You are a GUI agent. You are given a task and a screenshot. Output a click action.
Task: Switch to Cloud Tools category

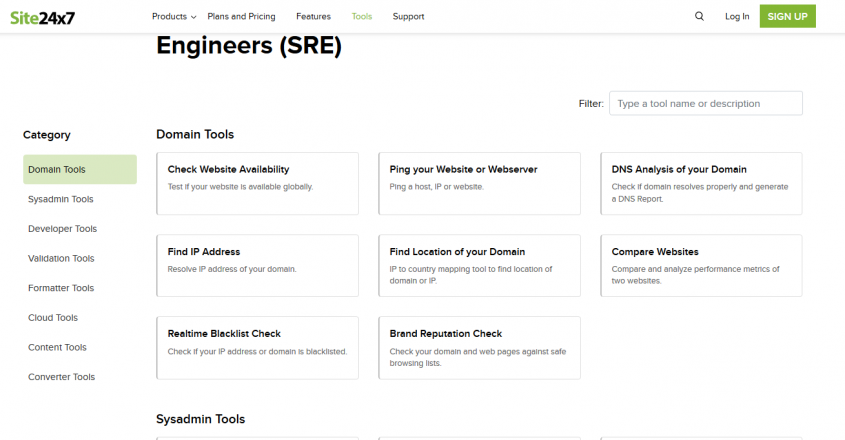pyautogui.click(x=54, y=318)
